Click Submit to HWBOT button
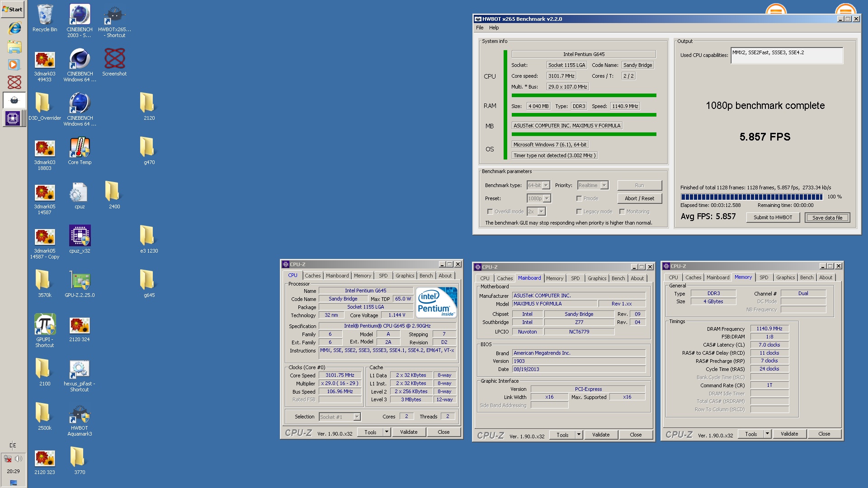This screenshot has height=488, width=868. (773, 217)
